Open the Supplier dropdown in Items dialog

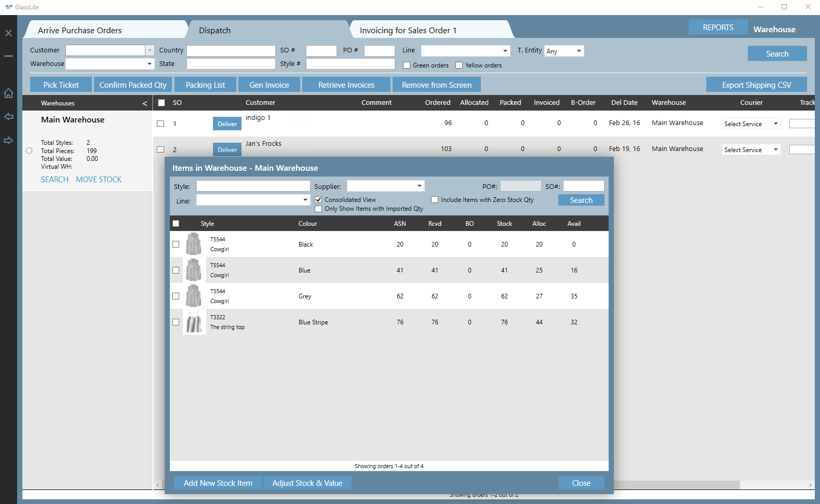click(385, 186)
